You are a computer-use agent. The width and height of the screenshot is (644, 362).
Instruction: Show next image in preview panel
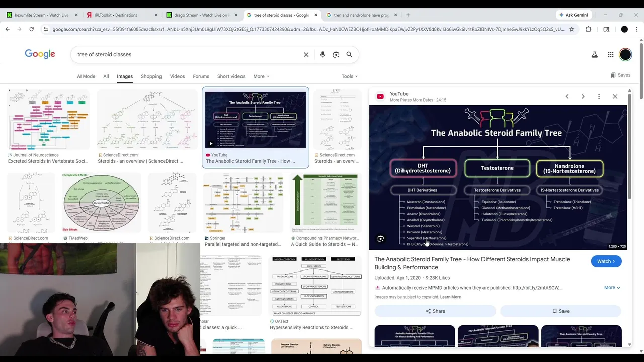(583, 96)
